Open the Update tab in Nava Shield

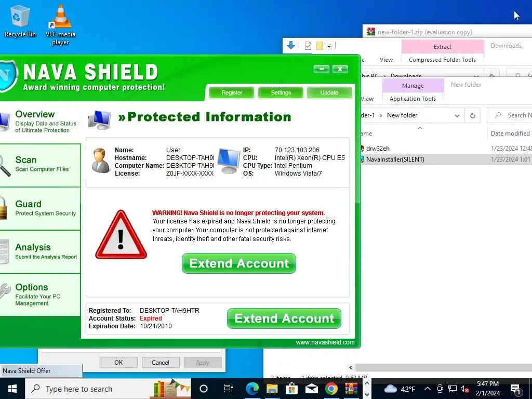tap(329, 92)
